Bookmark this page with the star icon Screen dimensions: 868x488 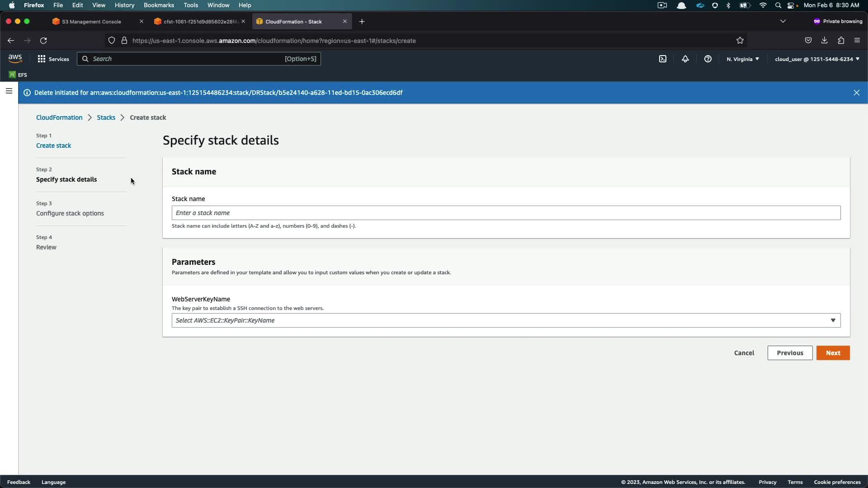point(740,41)
